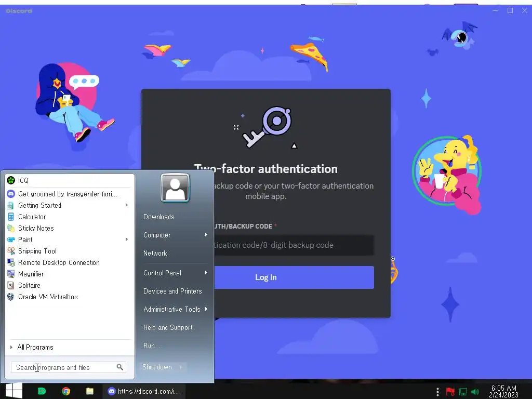532x399 pixels.
Task: Minimize the Discord window
Action: 495,11
